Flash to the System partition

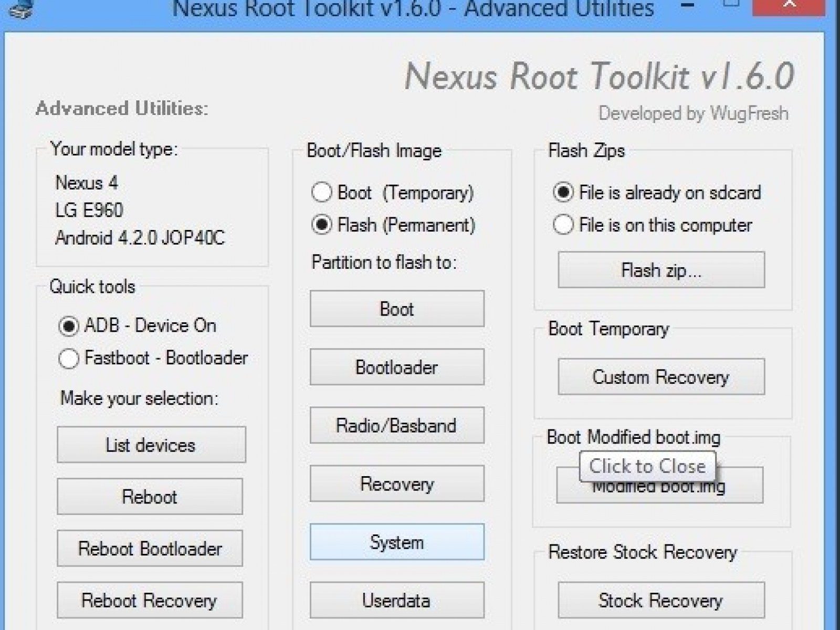click(x=397, y=542)
